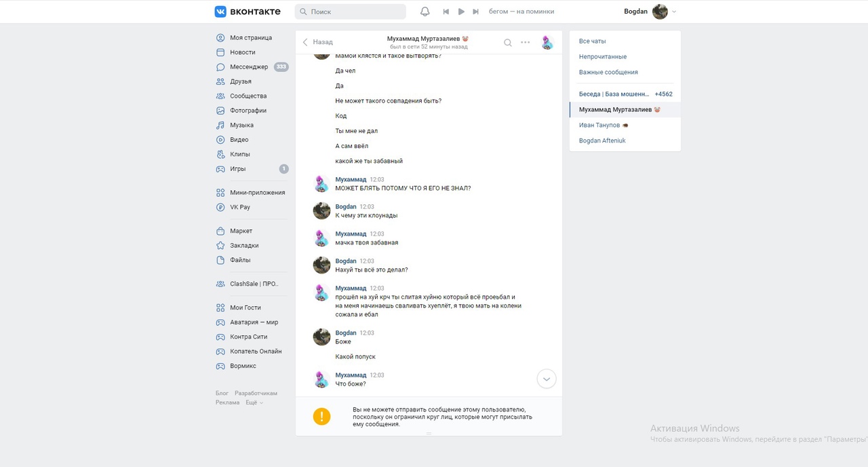This screenshot has height=467, width=868.
Task: Click the VK logo in the header
Action: [247, 12]
